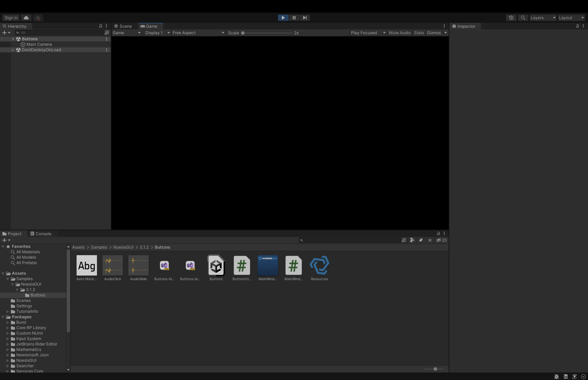Open the Project panel kebab menu

444,233
